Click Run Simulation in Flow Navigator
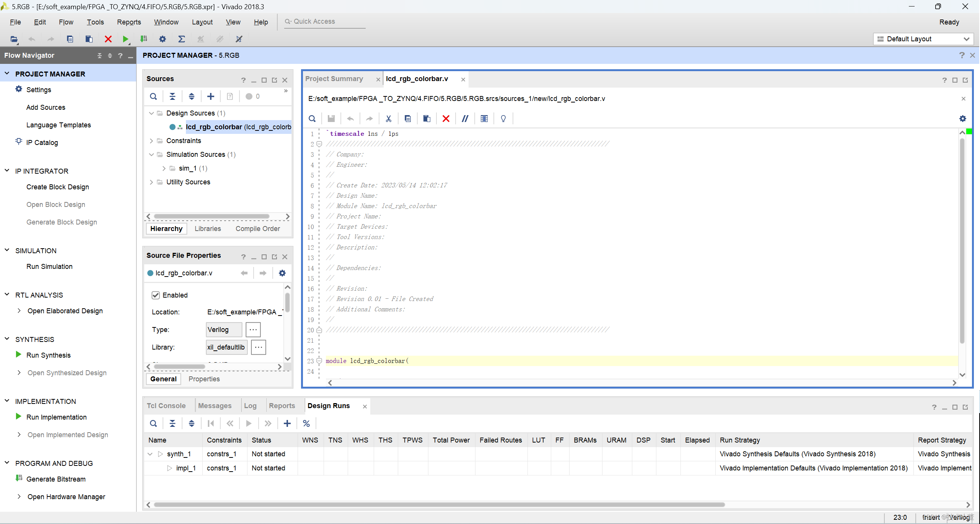This screenshot has width=980, height=524. [x=49, y=267]
